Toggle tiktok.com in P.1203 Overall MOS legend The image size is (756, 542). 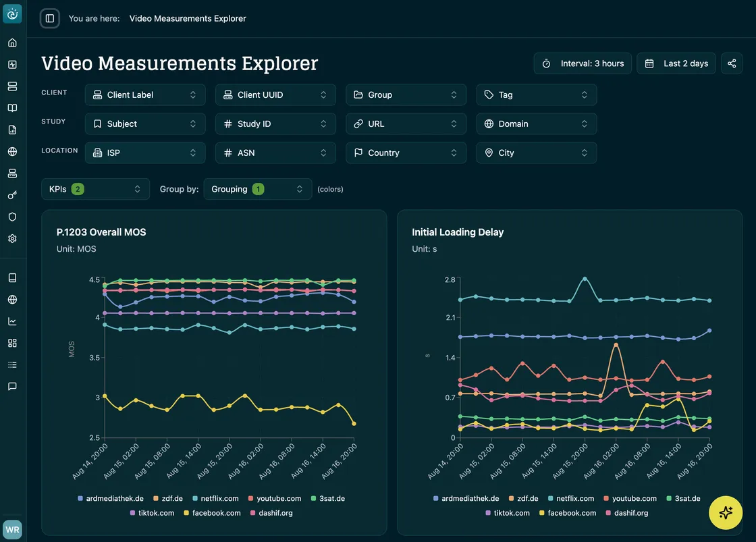pos(152,513)
